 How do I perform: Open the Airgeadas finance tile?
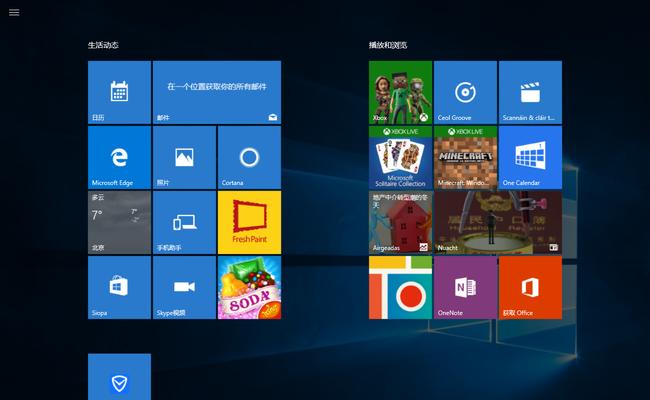[x=400, y=223]
